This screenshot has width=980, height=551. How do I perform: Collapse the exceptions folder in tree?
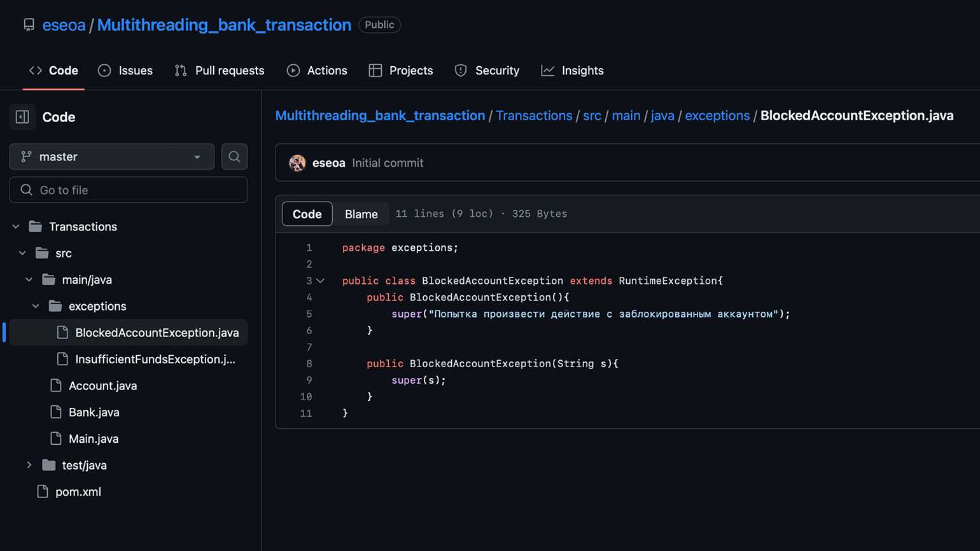tap(36, 306)
